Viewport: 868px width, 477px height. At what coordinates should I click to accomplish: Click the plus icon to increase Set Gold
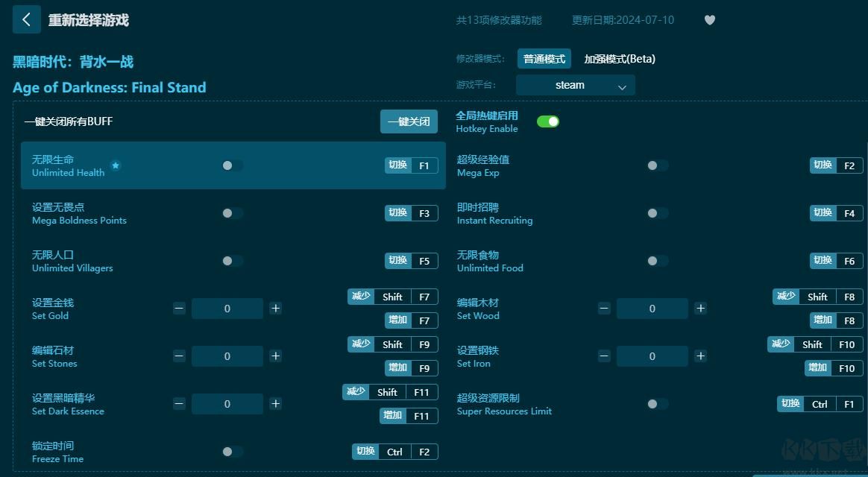(x=275, y=309)
